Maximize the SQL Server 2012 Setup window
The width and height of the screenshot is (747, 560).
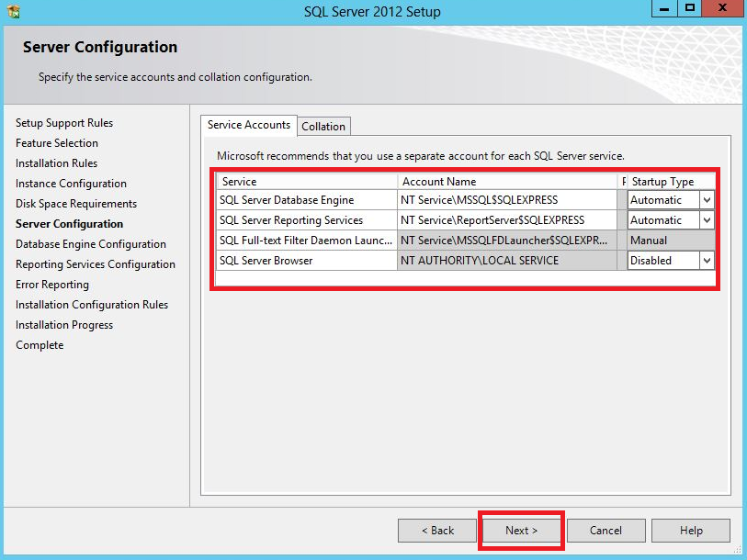[x=689, y=8]
